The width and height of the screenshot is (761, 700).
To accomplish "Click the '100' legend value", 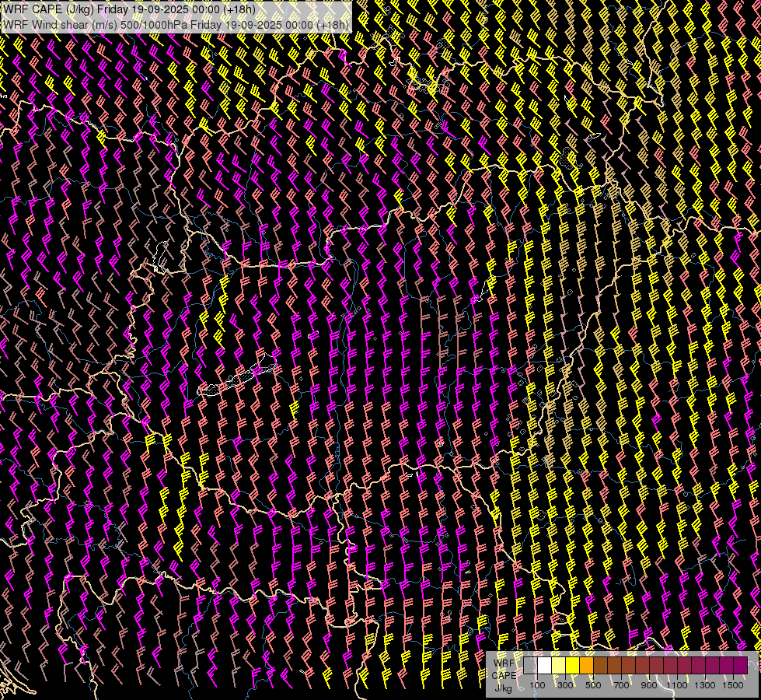I will click(x=537, y=685).
